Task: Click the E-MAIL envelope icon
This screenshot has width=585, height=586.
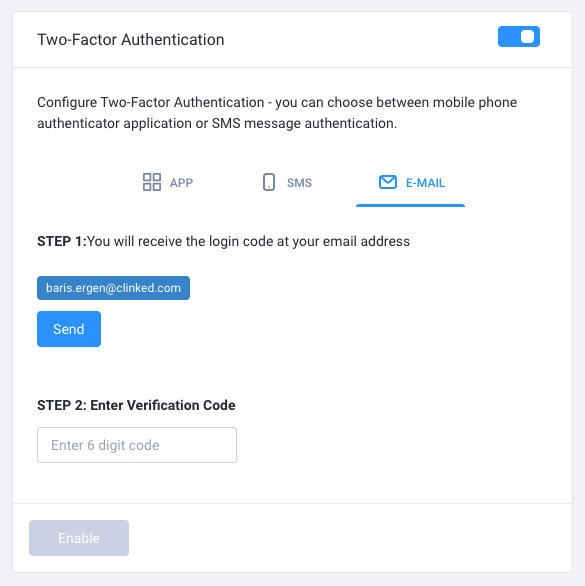Action: tap(388, 182)
